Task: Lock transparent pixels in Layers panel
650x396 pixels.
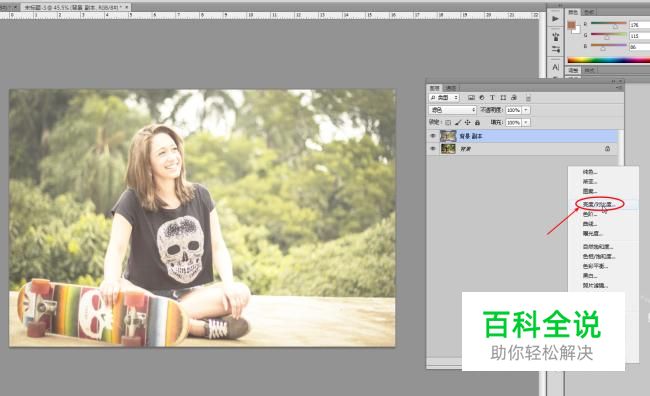Action: pos(448,123)
